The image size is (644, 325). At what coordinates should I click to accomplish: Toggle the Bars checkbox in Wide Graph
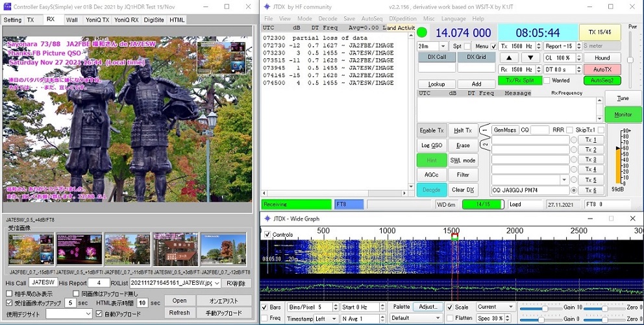[266, 307]
